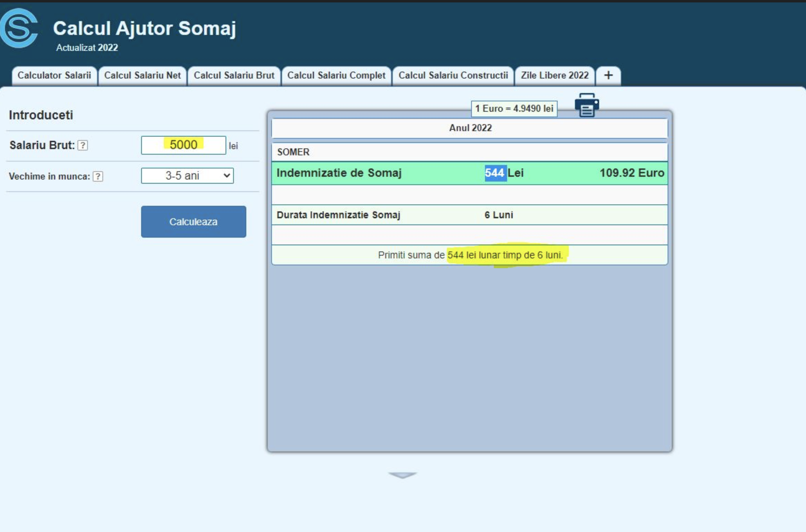View the Zile Libere 2022 tab
Viewport: 806px width, 532px height.
555,75
